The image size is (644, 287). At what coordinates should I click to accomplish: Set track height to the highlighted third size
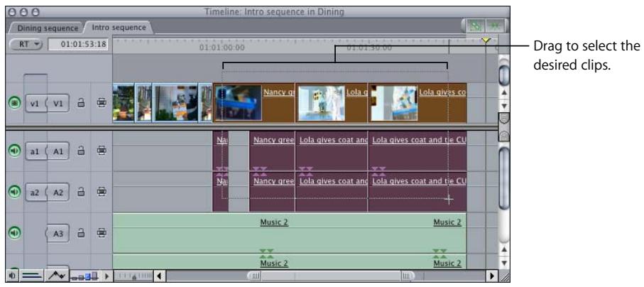87,276
